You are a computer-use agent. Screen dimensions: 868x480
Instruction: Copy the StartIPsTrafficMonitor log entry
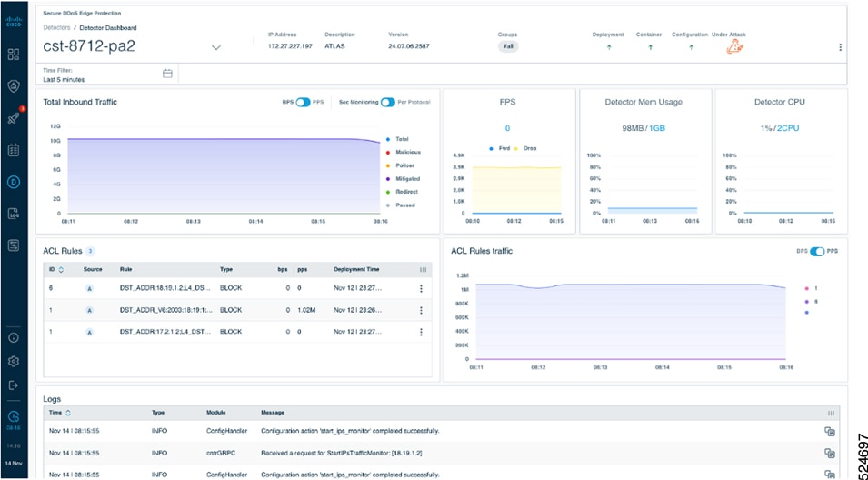(829, 454)
